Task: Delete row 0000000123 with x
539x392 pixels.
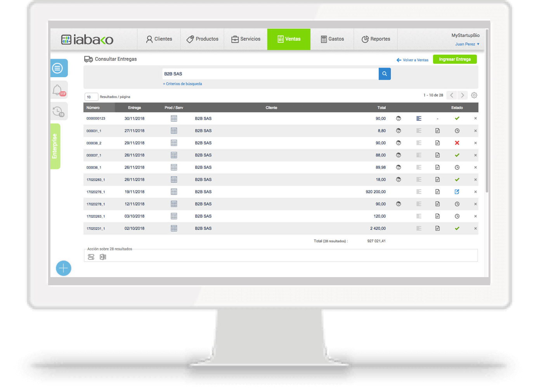Action: tap(475, 118)
